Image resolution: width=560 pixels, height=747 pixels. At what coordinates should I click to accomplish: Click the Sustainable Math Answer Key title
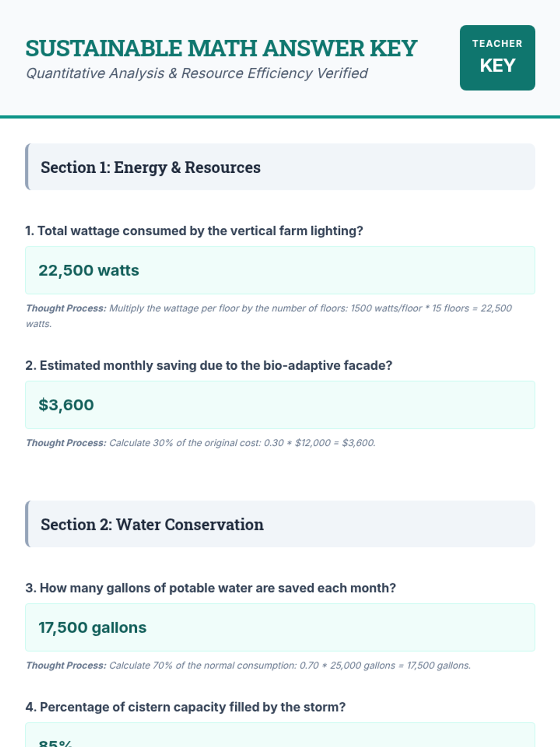pyautogui.click(x=221, y=49)
